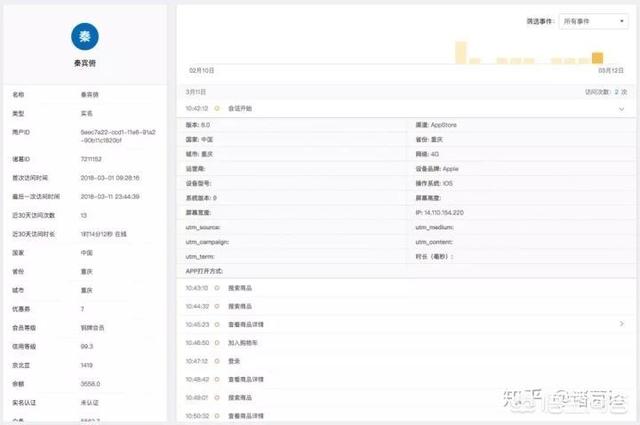Click the 99.3 credit level value
Image resolution: width=640 pixels, height=425 pixels.
(87, 347)
